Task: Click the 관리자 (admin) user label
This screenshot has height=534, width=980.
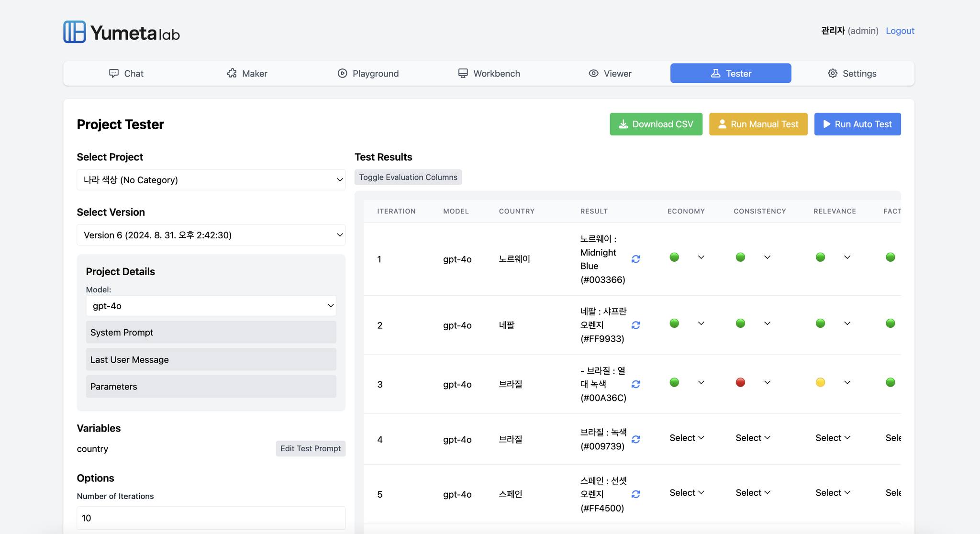Action: (x=850, y=31)
